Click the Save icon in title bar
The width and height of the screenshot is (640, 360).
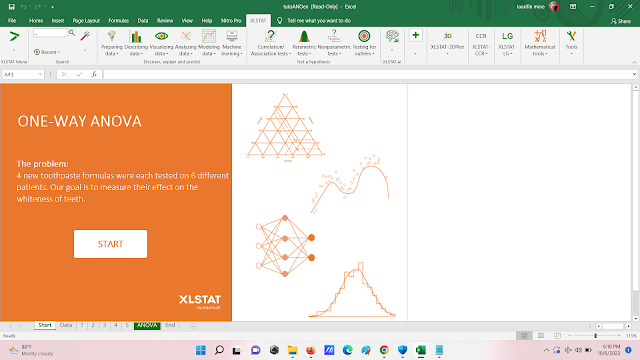[x=11, y=7]
